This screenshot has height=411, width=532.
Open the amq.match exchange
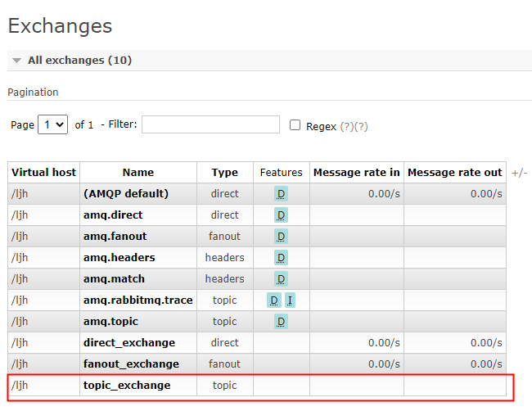(x=114, y=279)
